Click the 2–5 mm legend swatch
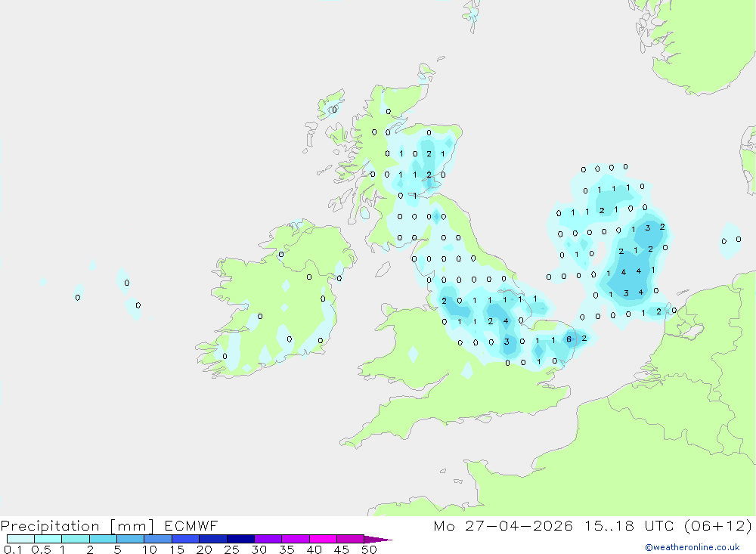Screen dimensions: 756x554 click(103, 539)
